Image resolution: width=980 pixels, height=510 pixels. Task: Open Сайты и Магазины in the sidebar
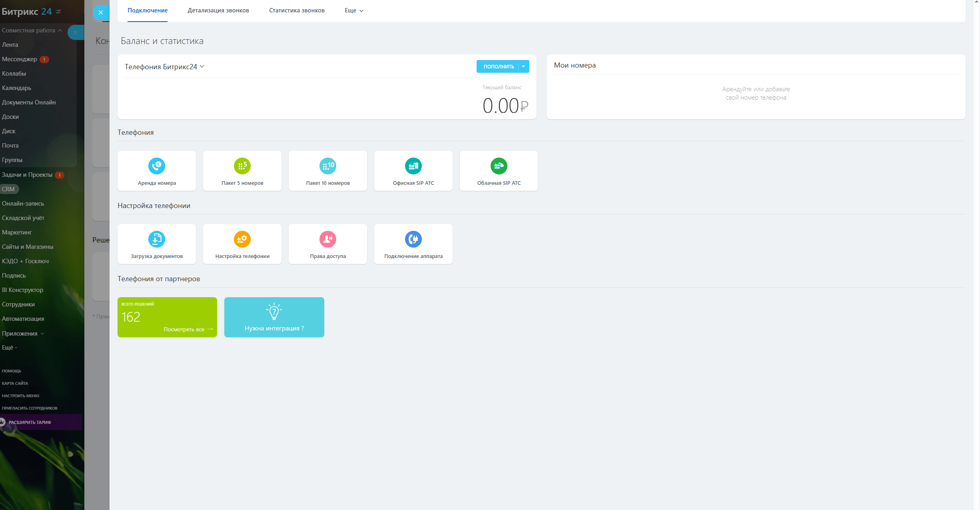pos(28,247)
